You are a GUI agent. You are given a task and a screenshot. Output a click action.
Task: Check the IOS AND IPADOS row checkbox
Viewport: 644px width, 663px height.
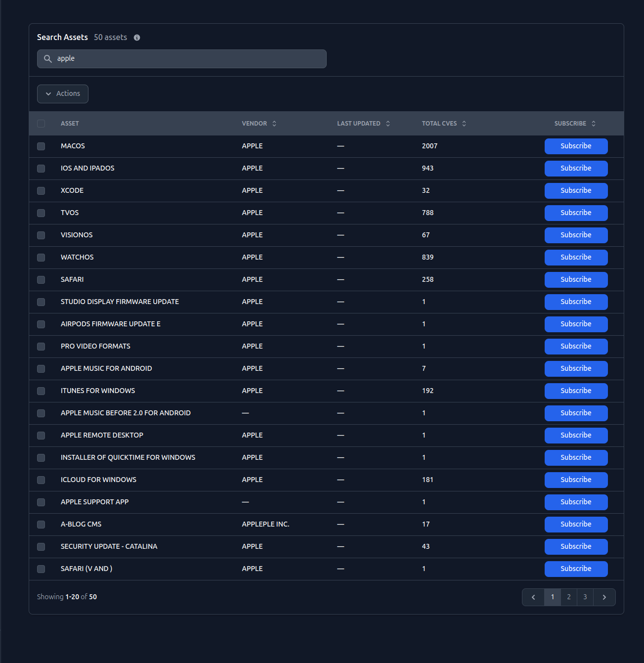click(x=41, y=169)
